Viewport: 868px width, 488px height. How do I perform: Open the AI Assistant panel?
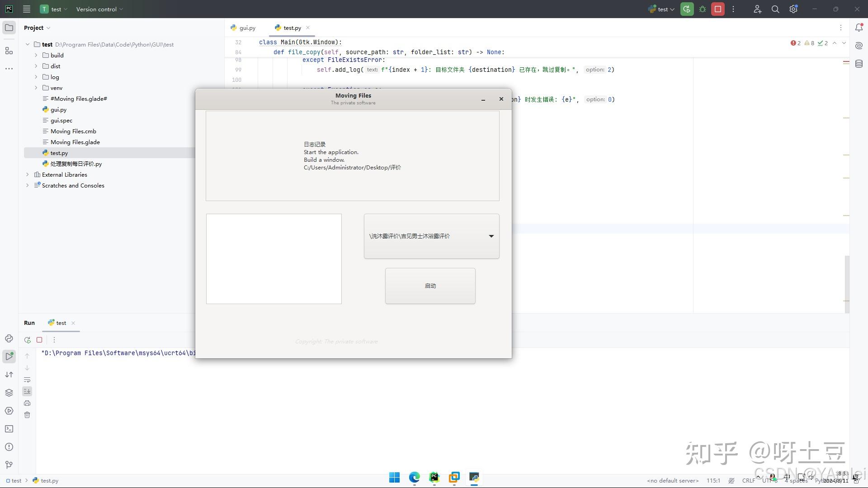point(859,45)
